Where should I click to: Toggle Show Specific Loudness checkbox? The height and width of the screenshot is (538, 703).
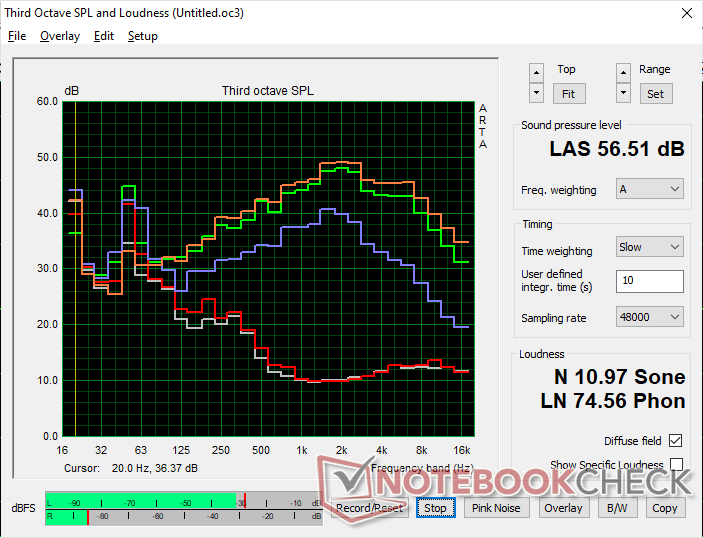click(x=677, y=465)
